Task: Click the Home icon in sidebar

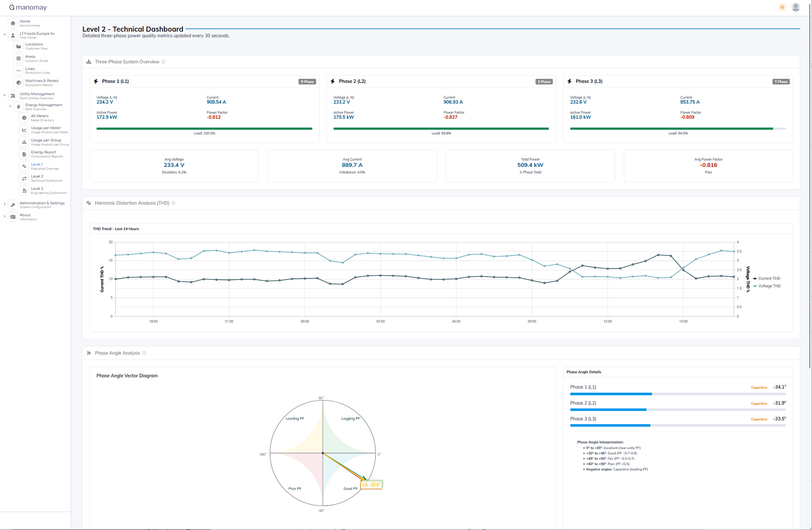Action: pos(13,23)
